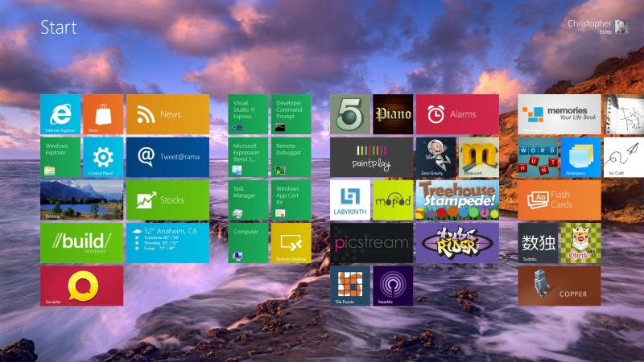Open the Control Panel gear tile

coord(103,157)
